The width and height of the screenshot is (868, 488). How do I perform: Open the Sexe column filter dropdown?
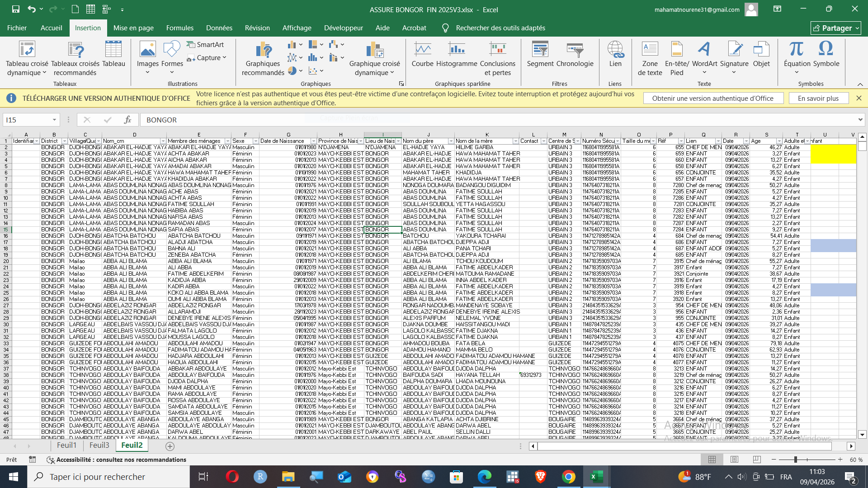[x=255, y=141]
